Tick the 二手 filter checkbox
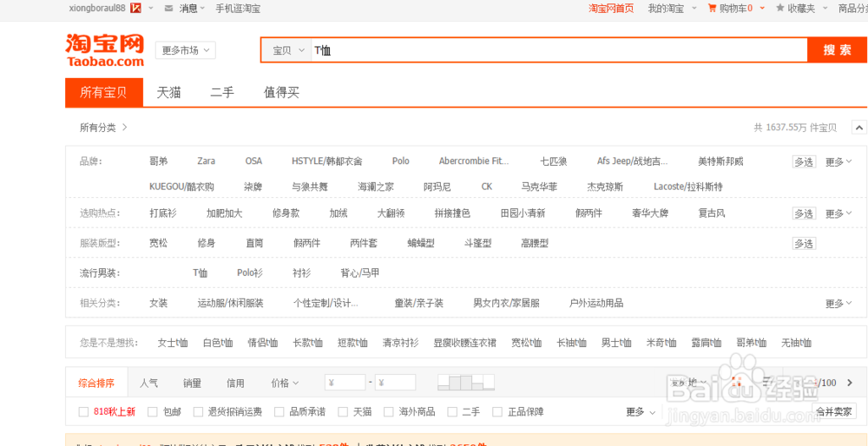This screenshot has width=868, height=446. click(x=452, y=411)
